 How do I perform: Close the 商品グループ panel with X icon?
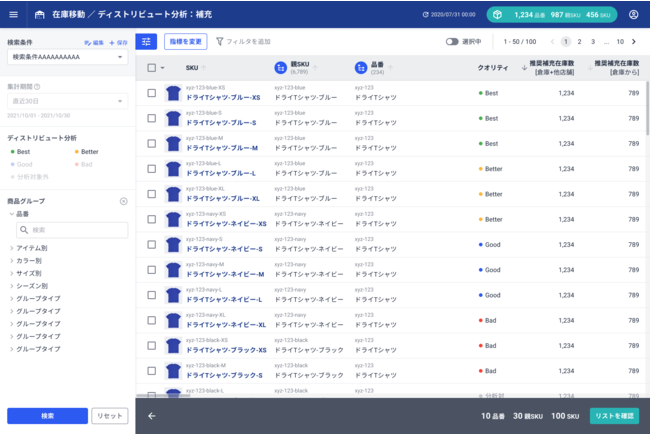pyautogui.click(x=123, y=201)
